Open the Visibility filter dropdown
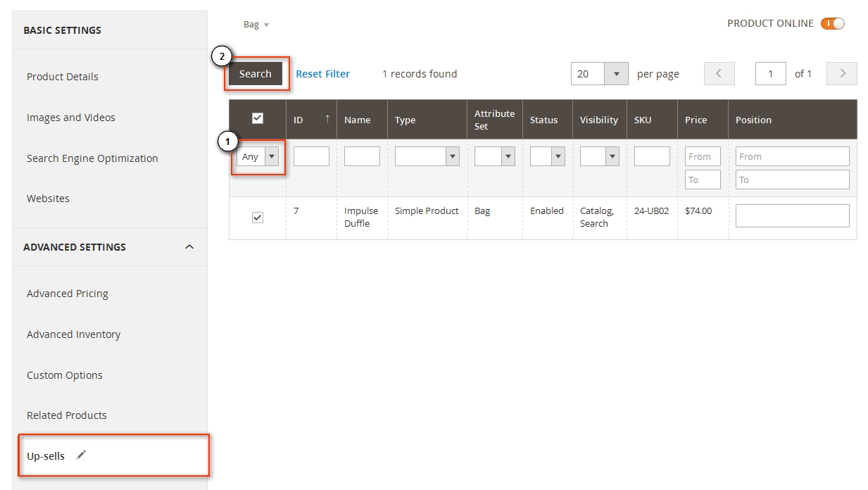Image resolution: width=868 pixels, height=490 pixels. pyautogui.click(x=613, y=156)
